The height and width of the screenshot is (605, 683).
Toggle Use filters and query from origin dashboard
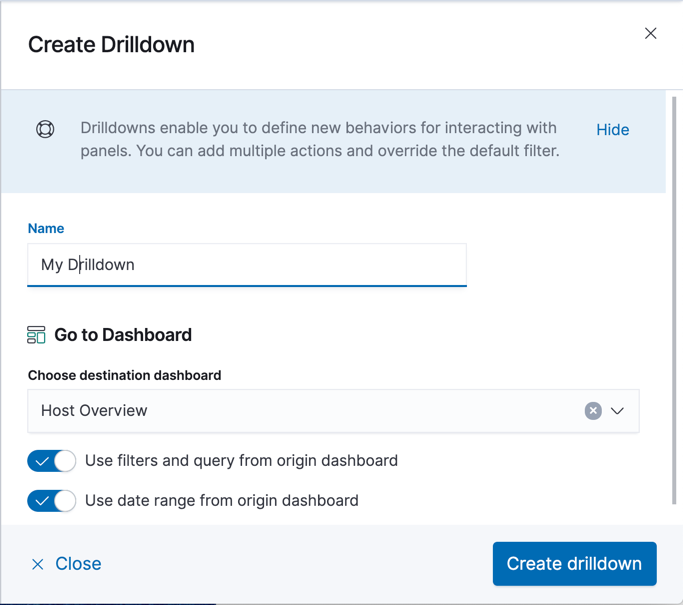pyautogui.click(x=52, y=461)
